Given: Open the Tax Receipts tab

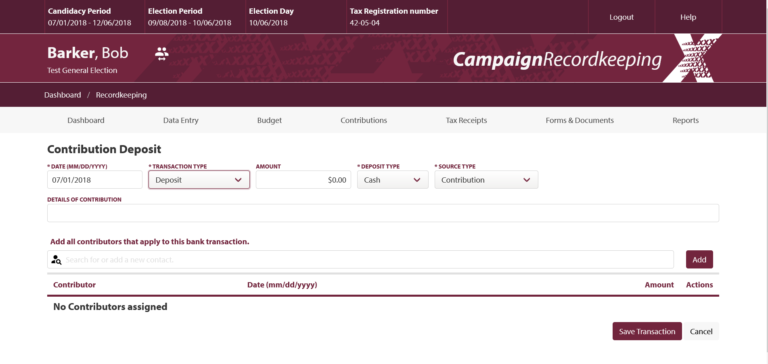Looking at the screenshot, I should pyautogui.click(x=466, y=121).
